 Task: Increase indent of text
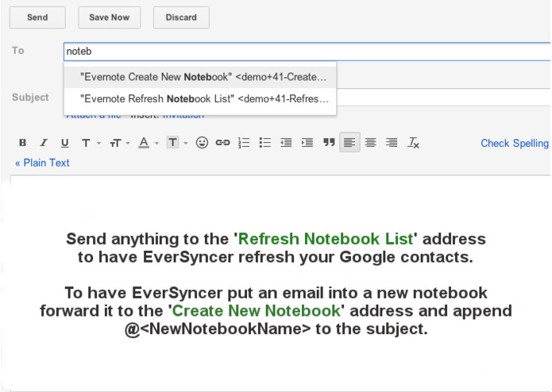tap(307, 142)
